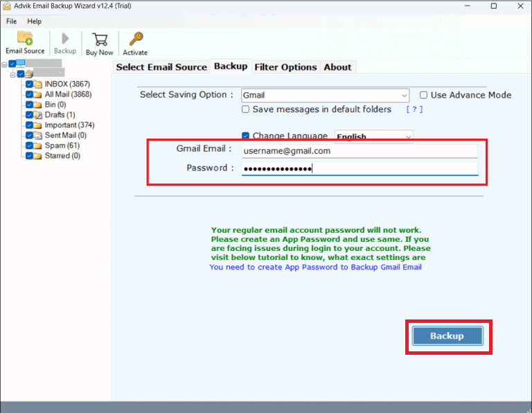
Task: Open Buy Now shopping cart icon
Action: coord(100,39)
